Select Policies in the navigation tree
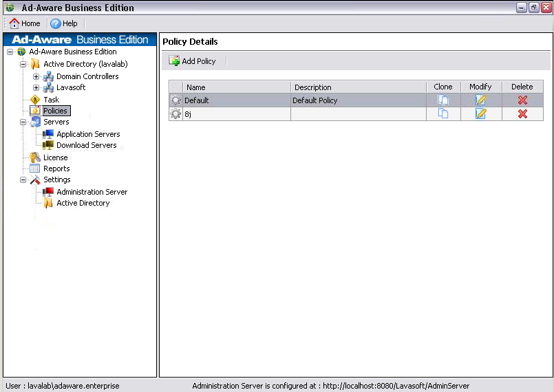 click(55, 111)
